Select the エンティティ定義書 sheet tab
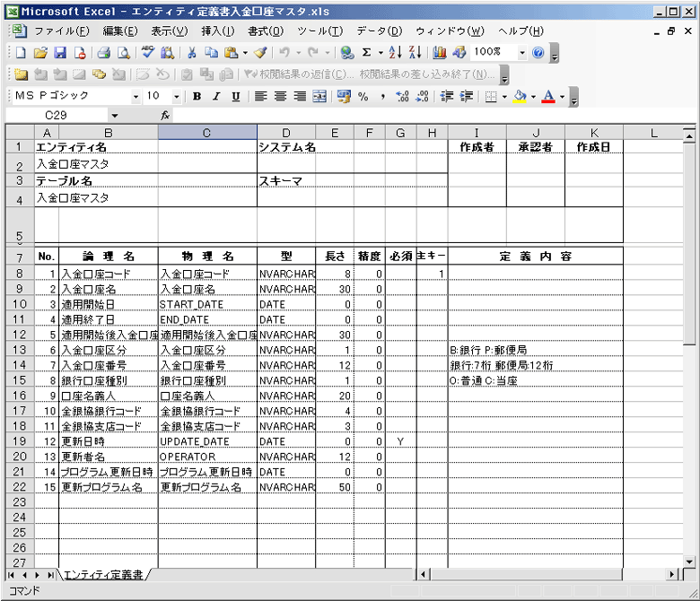This screenshot has height=601, width=700. click(x=103, y=575)
